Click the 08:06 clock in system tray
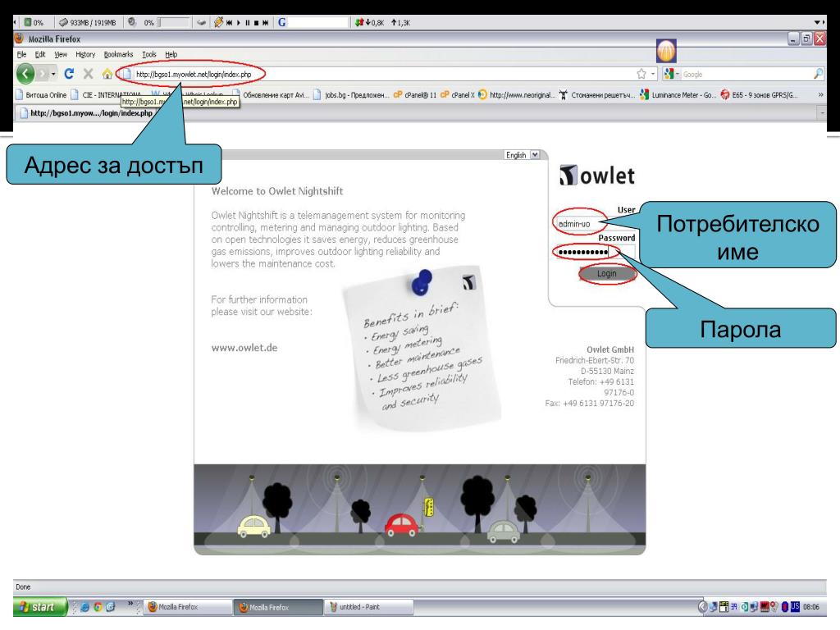The height and width of the screenshot is (630, 840). tap(811, 607)
